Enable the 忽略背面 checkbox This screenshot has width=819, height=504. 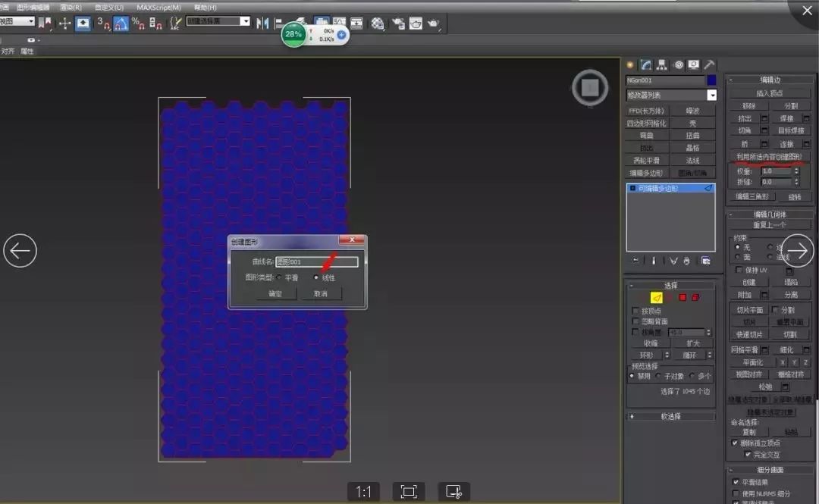point(635,321)
